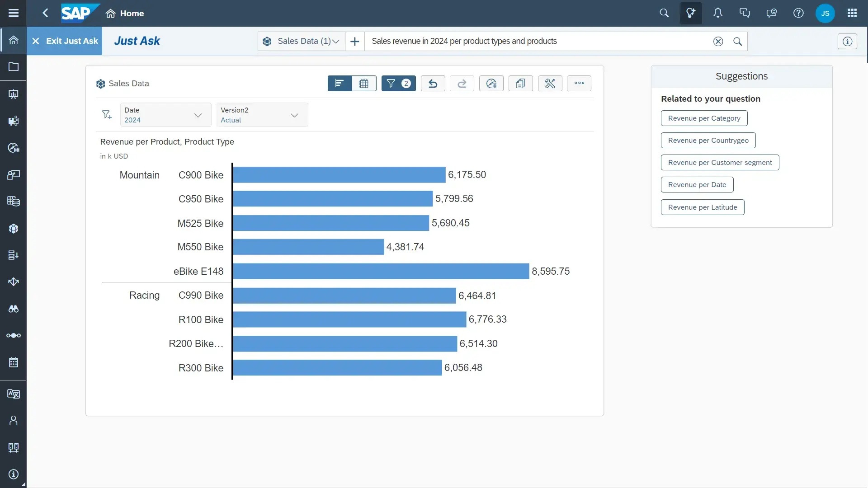Click the Redo icon in the chart toolbar
This screenshot has width=868, height=488.
click(x=462, y=83)
